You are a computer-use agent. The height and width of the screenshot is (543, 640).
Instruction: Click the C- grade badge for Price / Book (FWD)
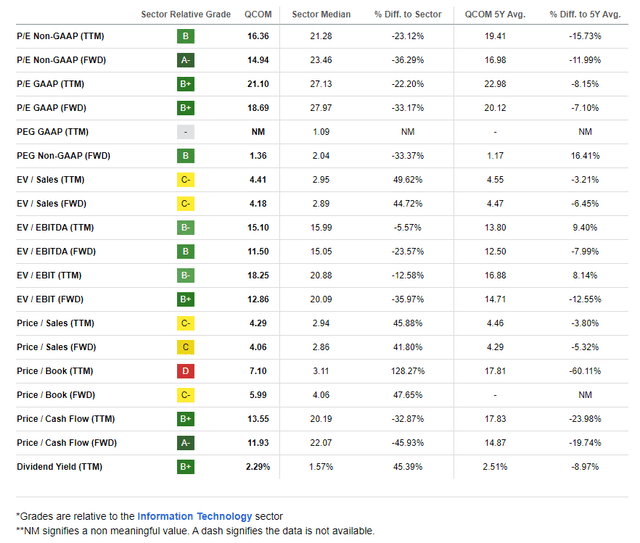pos(186,395)
